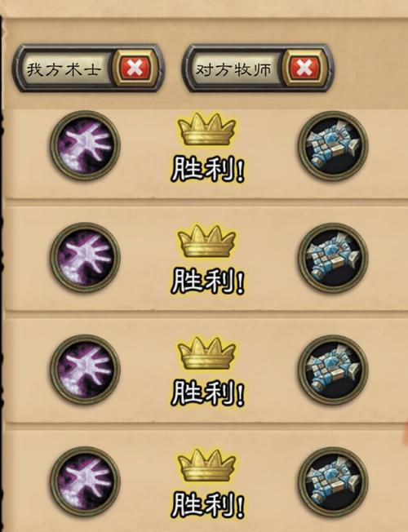Click the gold crown in second match row
This screenshot has width=408, height=532.
206,242
